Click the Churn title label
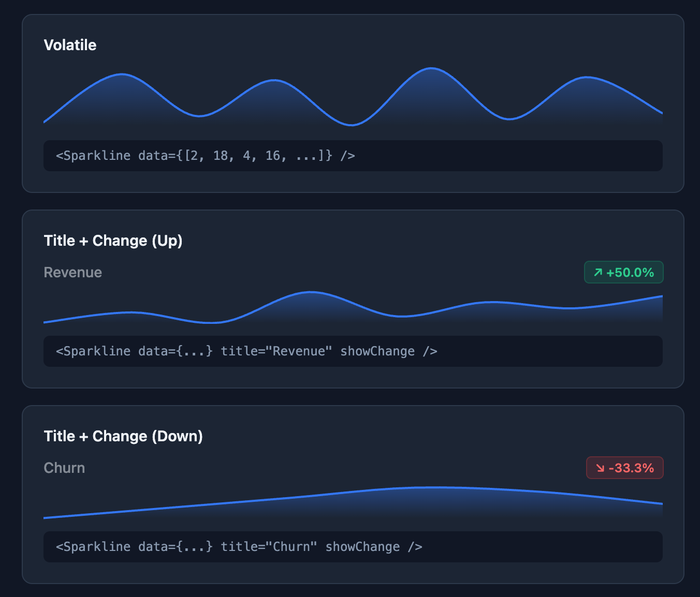The image size is (700, 597). [x=64, y=467]
